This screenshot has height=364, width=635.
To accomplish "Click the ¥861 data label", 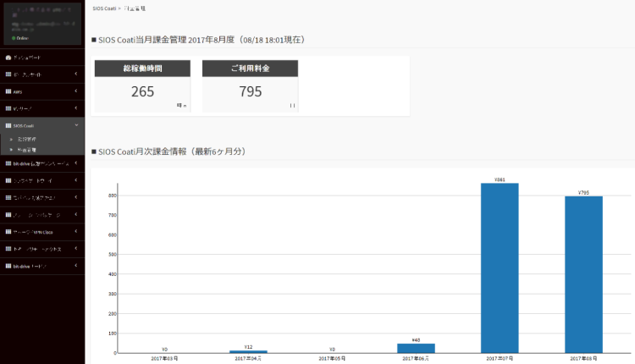I will [500, 179].
